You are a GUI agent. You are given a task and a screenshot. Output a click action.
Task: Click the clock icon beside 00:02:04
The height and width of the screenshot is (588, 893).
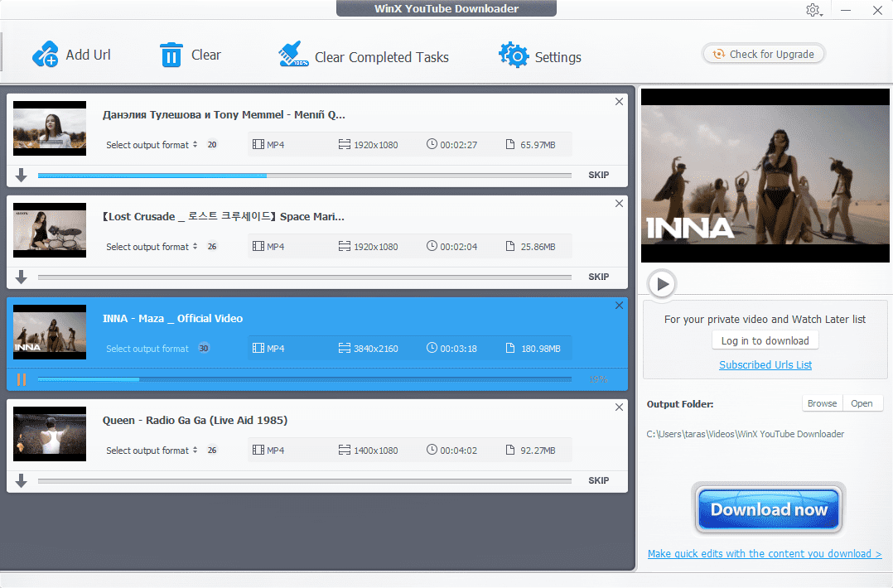(x=432, y=246)
